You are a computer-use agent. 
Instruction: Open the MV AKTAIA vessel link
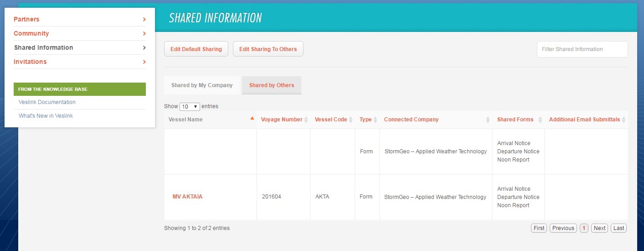point(187,197)
